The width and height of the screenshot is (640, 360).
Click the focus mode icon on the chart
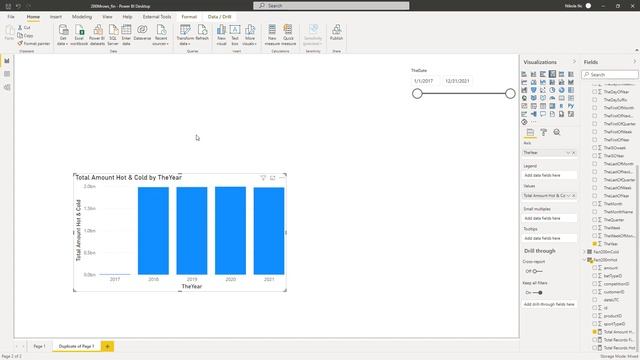[x=272, y=178]
